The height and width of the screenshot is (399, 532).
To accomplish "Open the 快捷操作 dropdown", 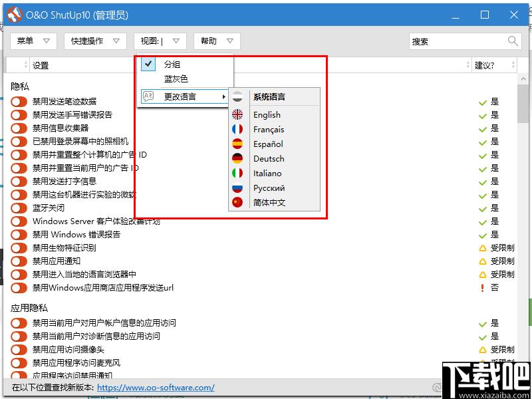I will pos(95,41).
